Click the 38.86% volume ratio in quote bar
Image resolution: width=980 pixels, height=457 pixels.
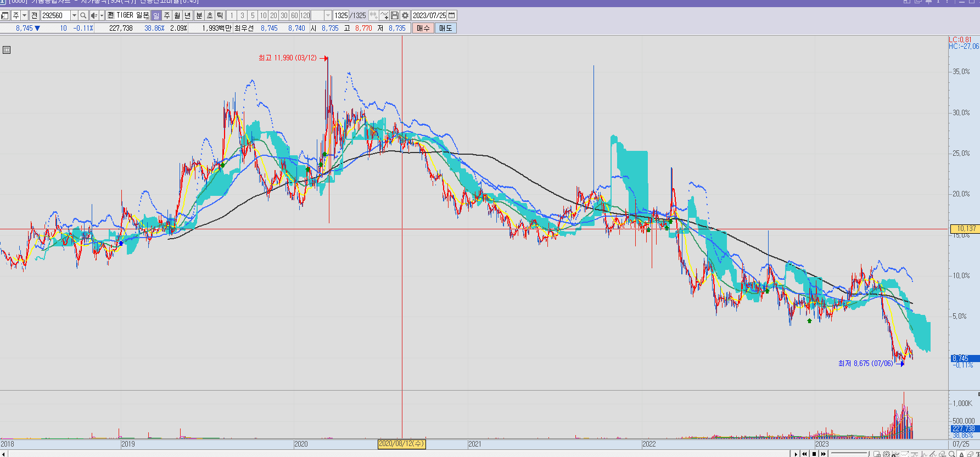click(154, 28)
